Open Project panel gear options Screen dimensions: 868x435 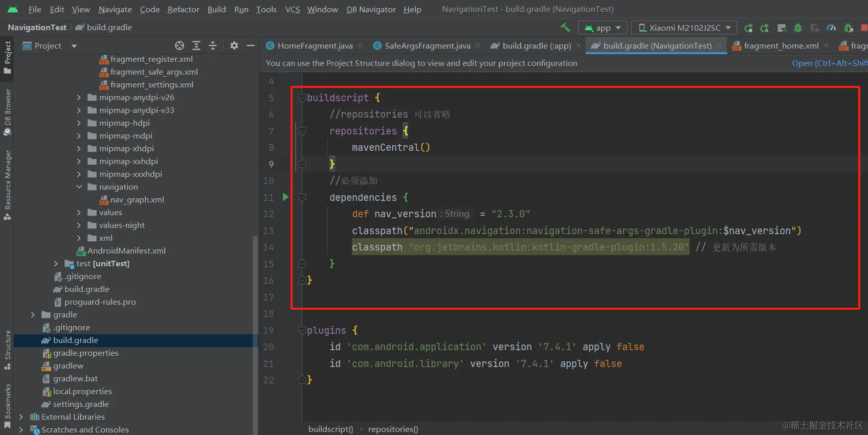(234, 46)
